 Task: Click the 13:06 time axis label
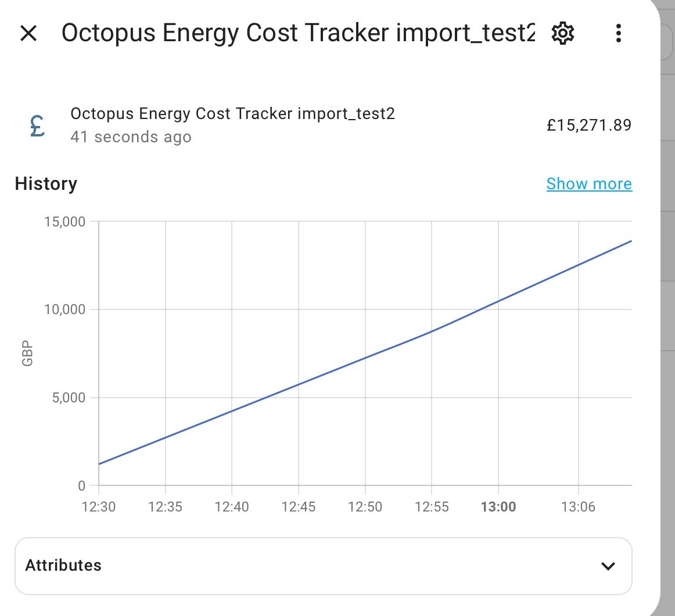578,507
